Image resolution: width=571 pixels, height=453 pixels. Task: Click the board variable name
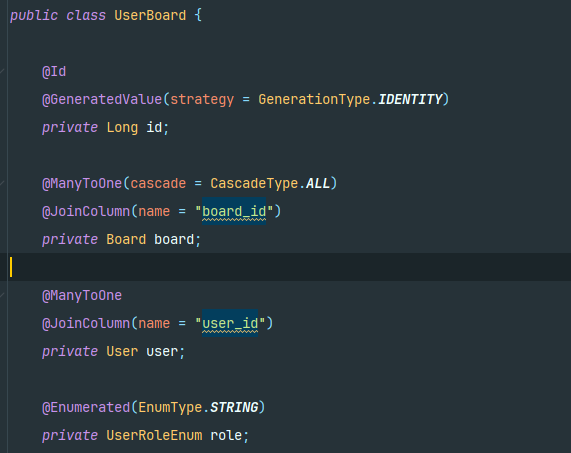[x=174, y=239]
